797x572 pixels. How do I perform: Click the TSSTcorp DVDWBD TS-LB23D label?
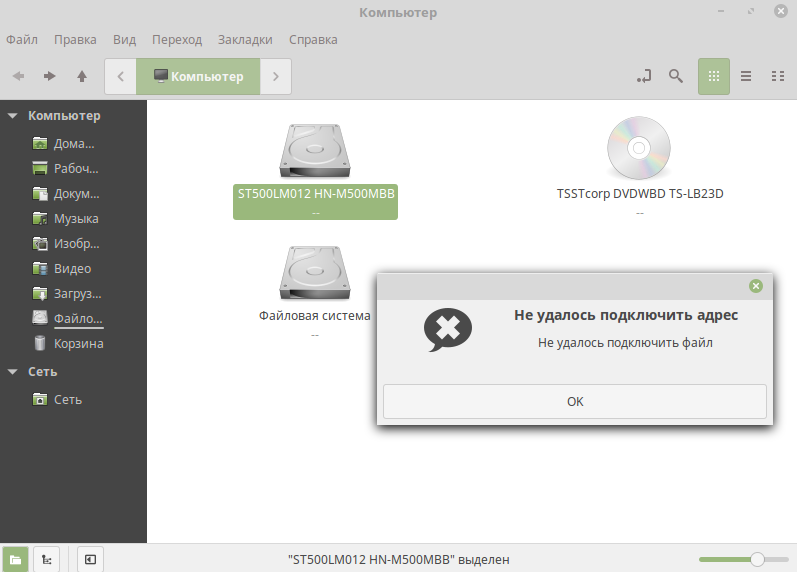coord(640,194)
